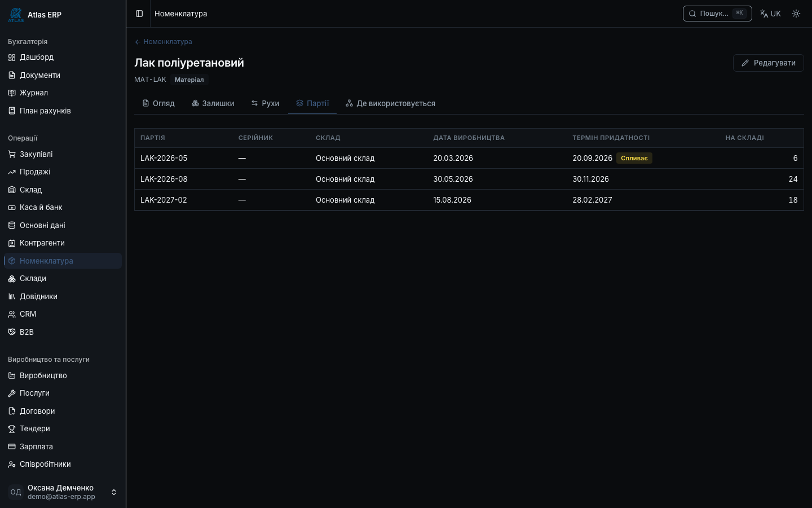Switch to the Огляд tab
This screenshot has height=508, width=812.
[158, 103]
